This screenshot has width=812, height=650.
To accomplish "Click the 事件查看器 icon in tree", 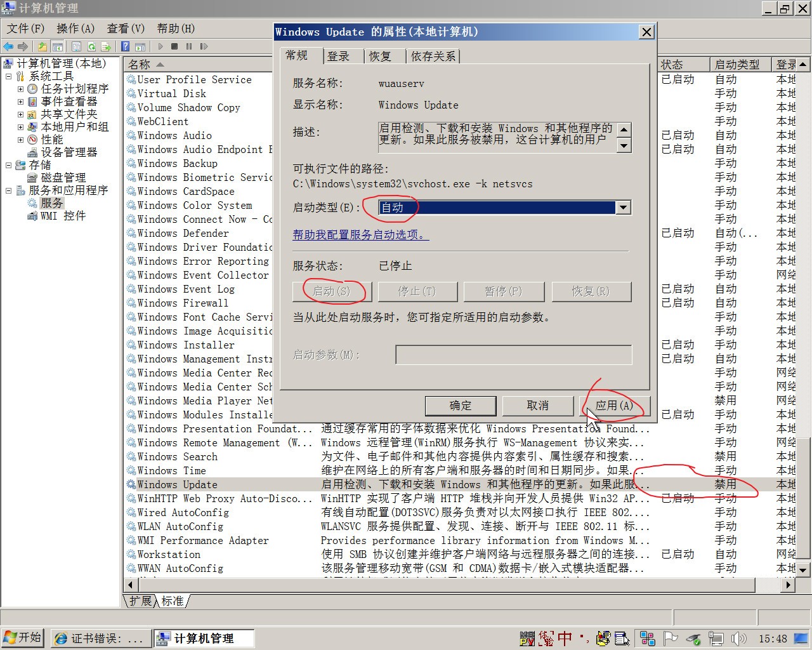I will 33,102.
